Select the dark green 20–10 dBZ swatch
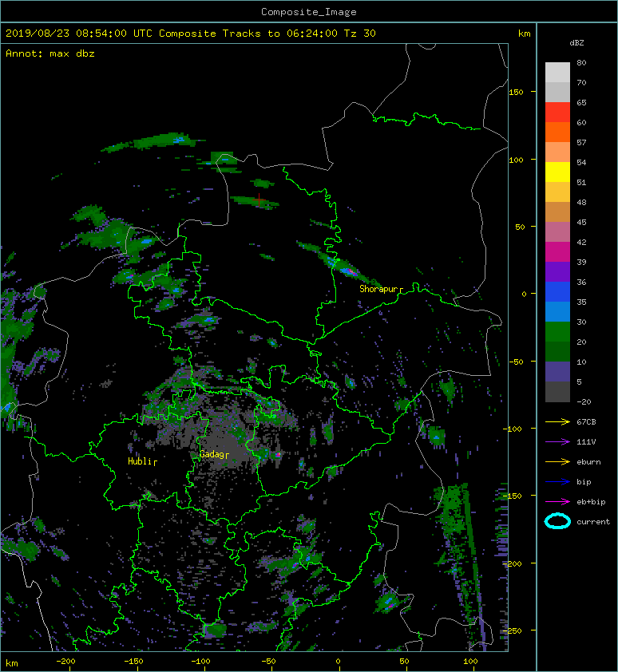Viewport: 618px width, 672px height. pyautogui.click(x=557, y=352)
